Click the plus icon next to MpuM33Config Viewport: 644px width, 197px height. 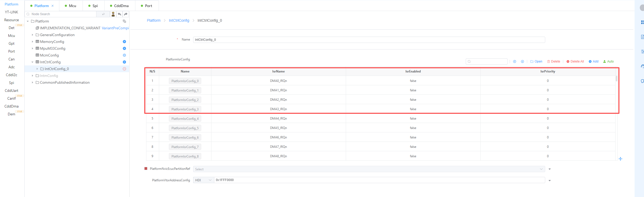click(124, 48)
